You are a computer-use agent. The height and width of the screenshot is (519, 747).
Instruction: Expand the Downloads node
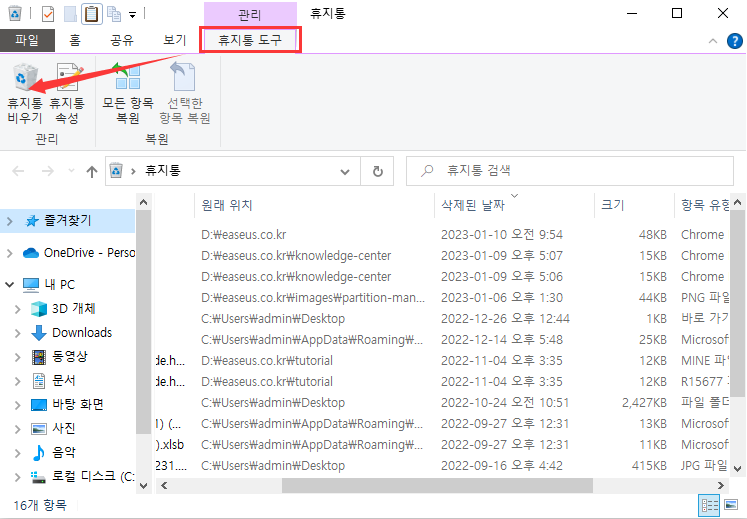point(18,333)
